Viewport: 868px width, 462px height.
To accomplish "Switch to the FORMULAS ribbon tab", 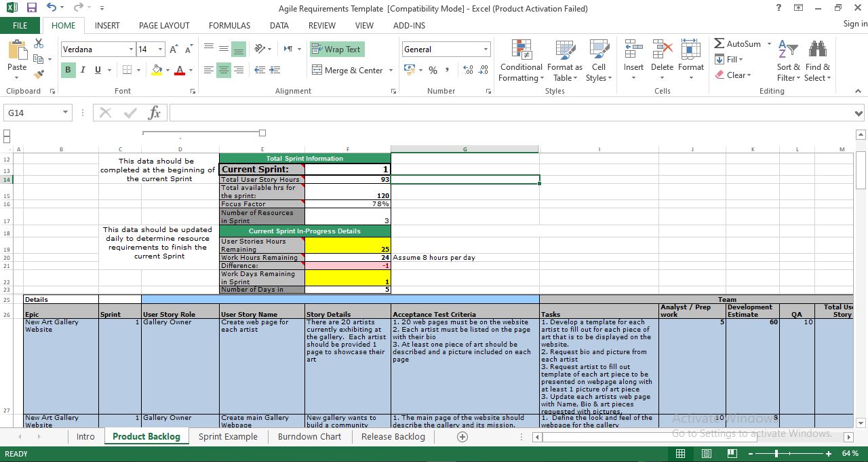I will tap(229, 25).
